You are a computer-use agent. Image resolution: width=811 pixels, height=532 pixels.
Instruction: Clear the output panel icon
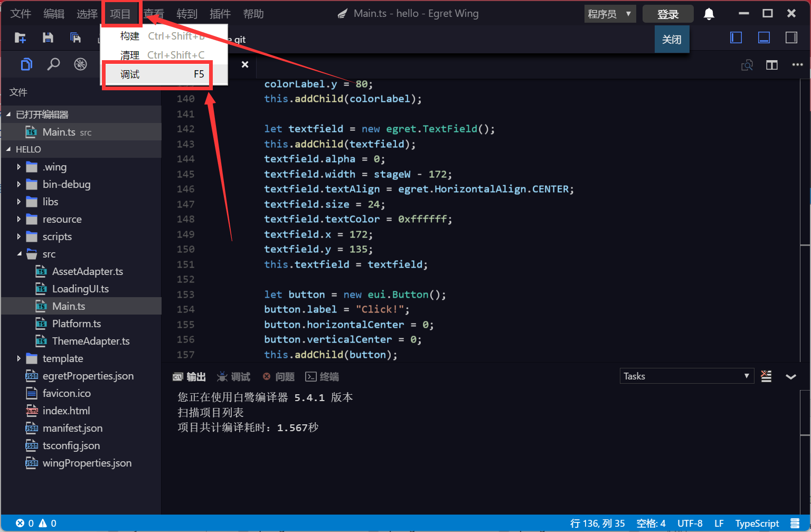(x=766, y=376)
